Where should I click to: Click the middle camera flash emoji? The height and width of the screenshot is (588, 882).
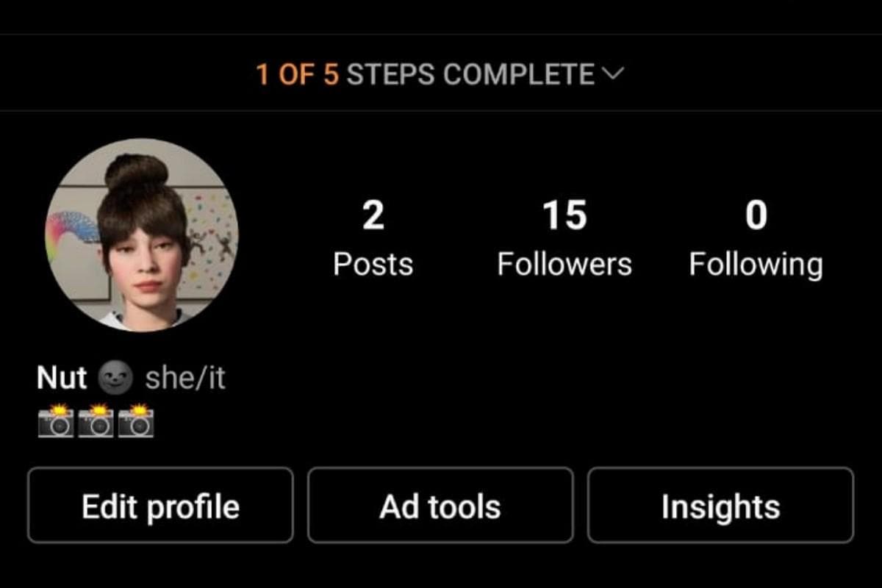tap(96, 420)
